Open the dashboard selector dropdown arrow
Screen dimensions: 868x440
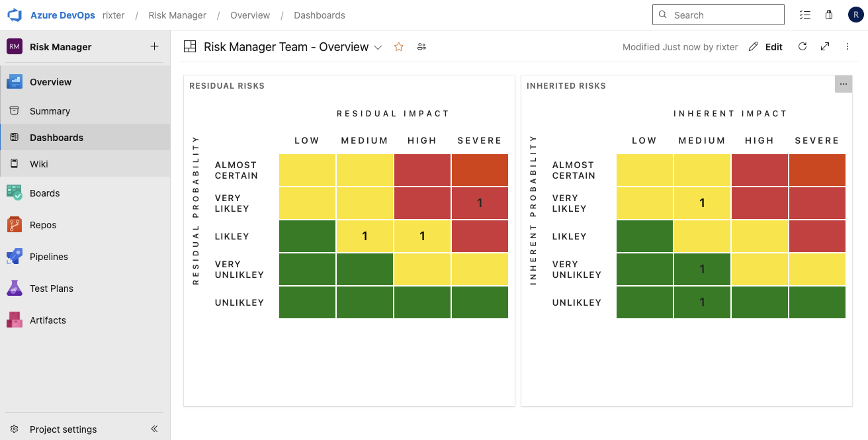tap(377, 47)
